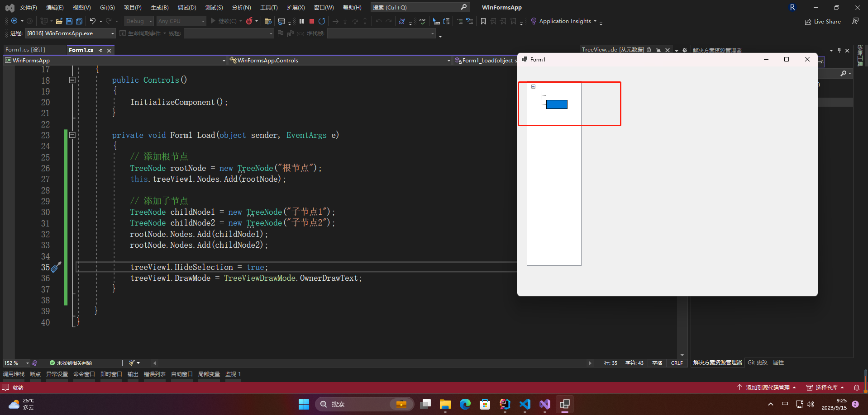Click the editor vertical scrollbar down arrow
This screenshot has width=868, height=415.
(682, 355)
